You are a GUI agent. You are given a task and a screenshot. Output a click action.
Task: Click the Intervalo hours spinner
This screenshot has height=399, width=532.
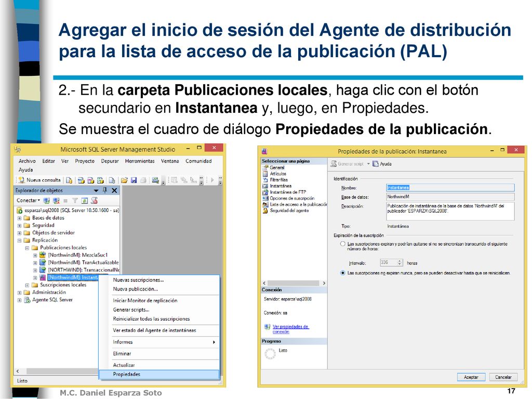tap(400, 262)
